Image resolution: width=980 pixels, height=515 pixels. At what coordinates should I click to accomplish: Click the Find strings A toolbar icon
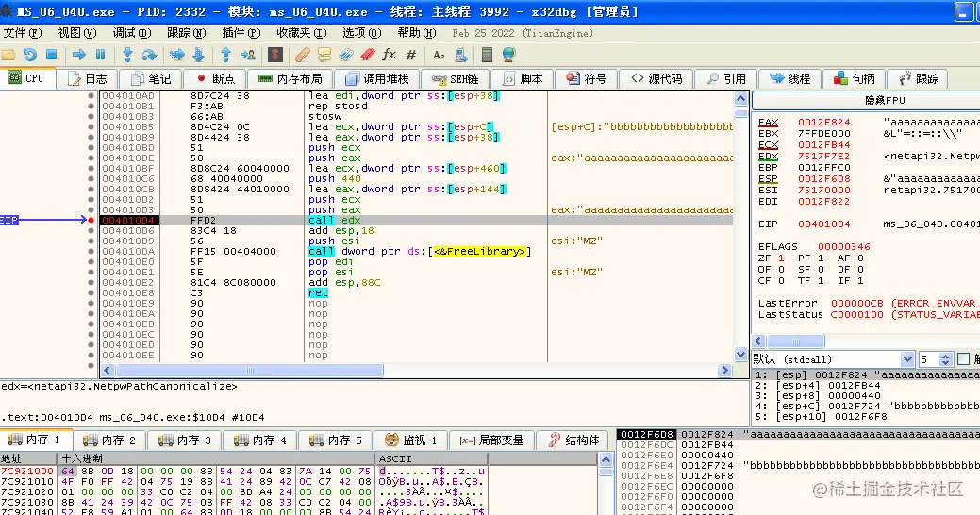pos(439,55)
